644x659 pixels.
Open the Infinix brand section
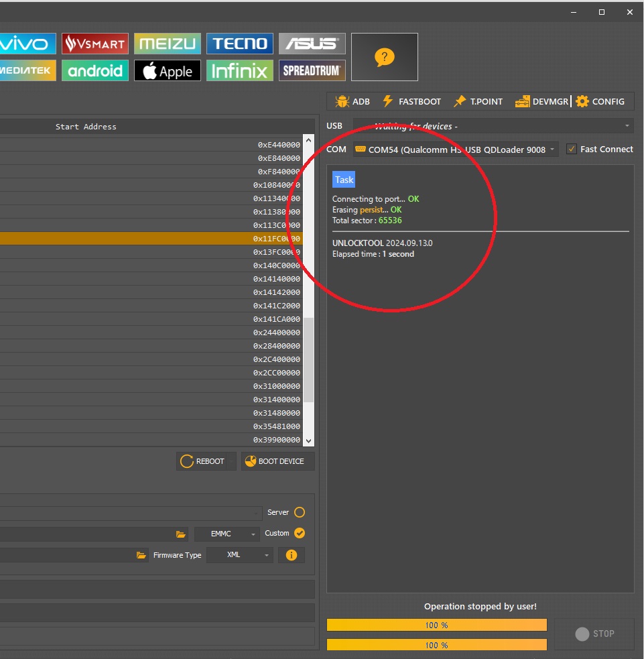(240, 70)
